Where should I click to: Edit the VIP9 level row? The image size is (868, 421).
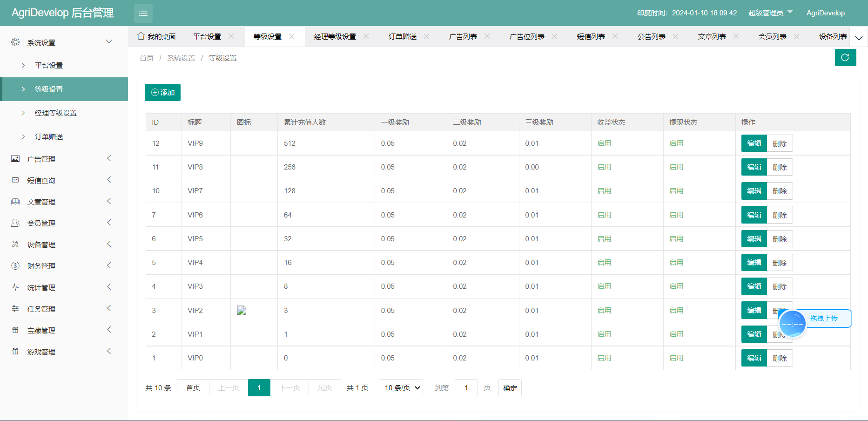(754, 143)
